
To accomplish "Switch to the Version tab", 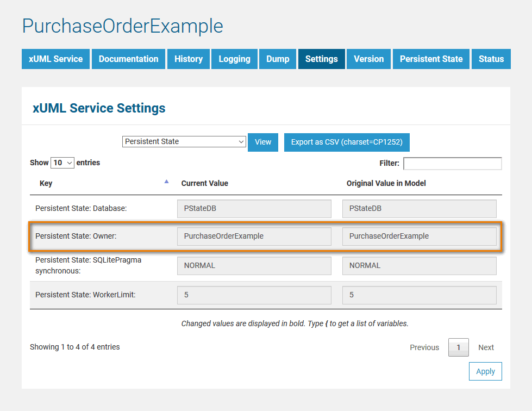I will [x=368, y=59].
